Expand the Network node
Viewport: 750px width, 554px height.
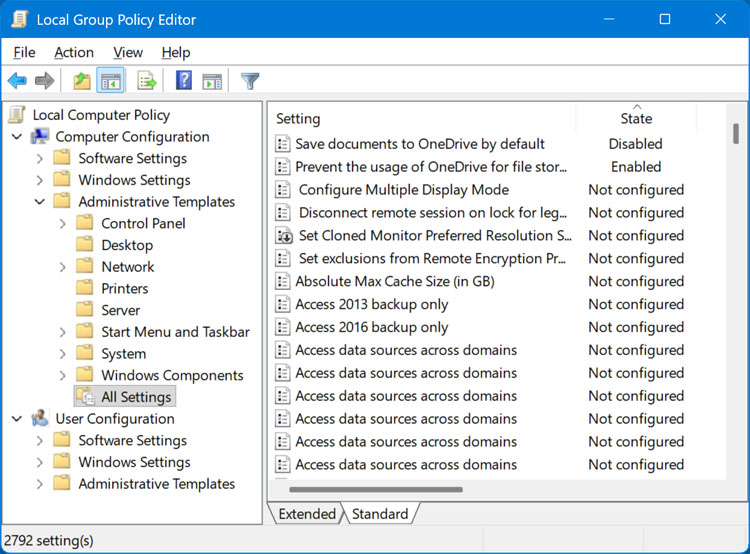(63, 267)
